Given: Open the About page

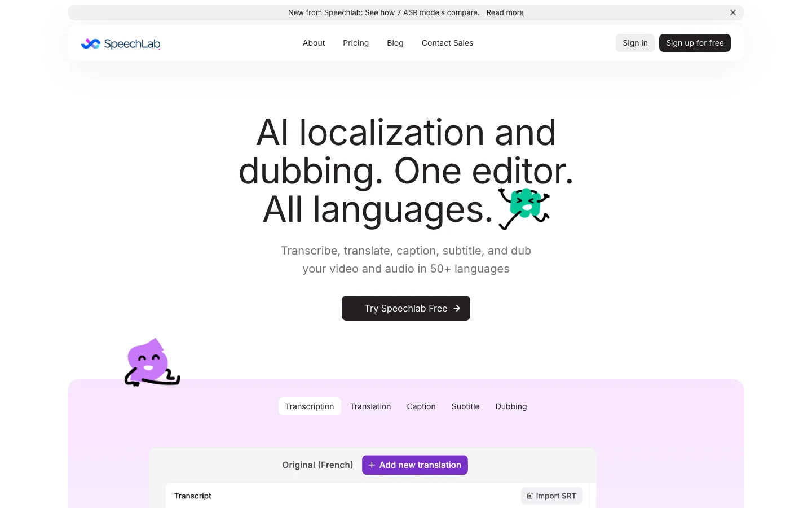Looking at the screenshot, I should pyautogui.click(x=314, y=43).
